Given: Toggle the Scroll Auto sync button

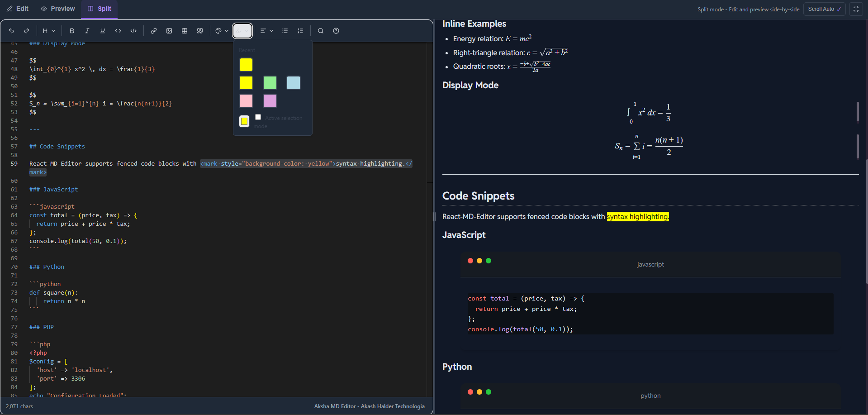Looking at the screenshot, I should coord(824,9).
